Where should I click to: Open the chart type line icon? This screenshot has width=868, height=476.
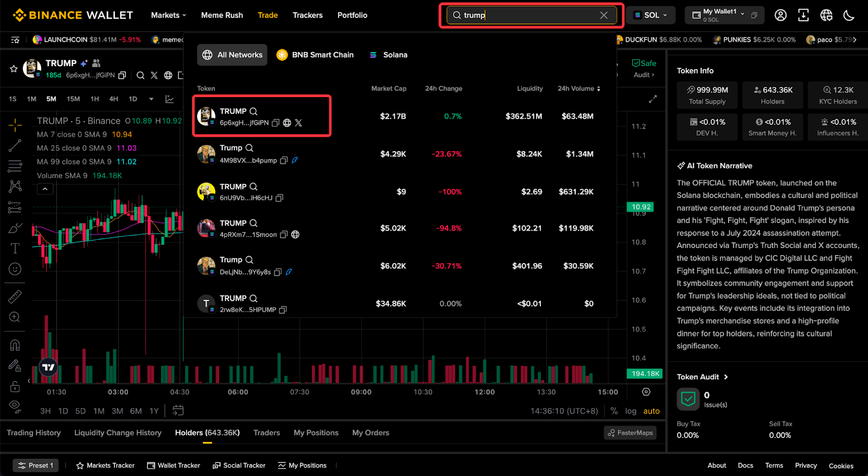[x=170, y=99]
